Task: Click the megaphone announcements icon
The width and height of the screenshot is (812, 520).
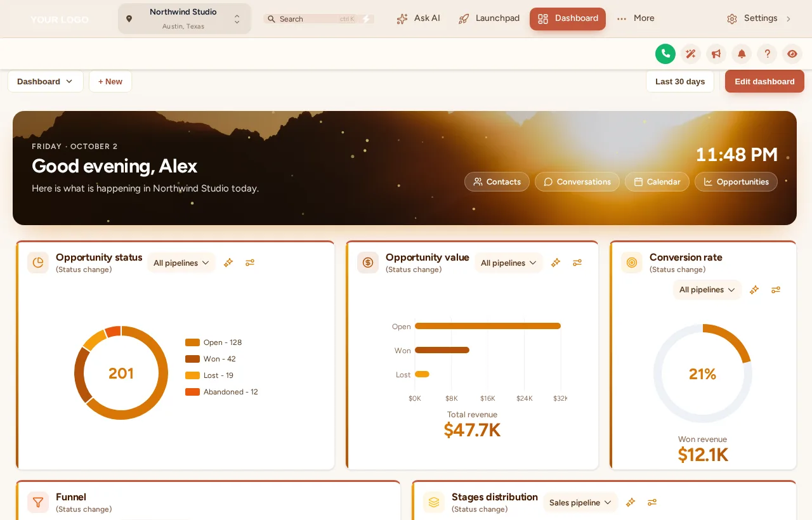Action: point(716,54)
